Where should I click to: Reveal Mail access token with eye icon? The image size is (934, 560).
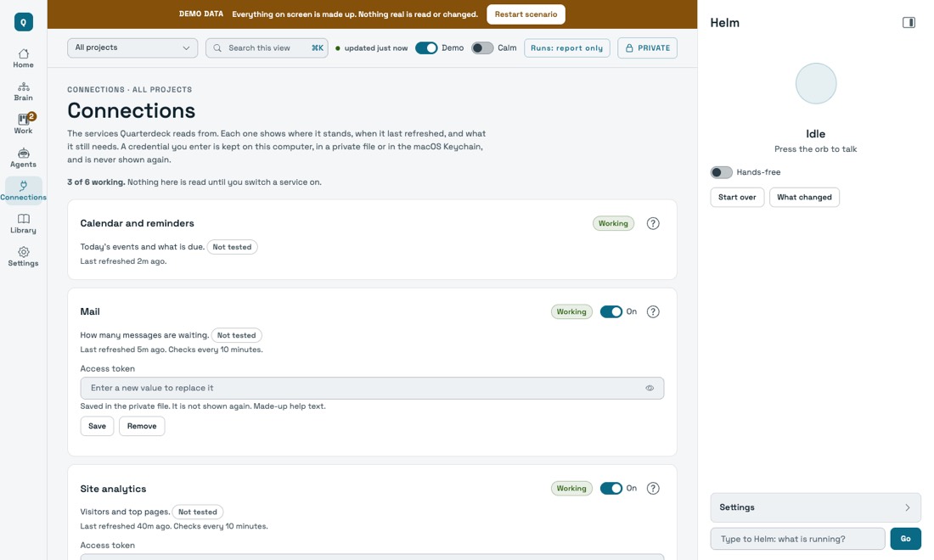point(650,388)
